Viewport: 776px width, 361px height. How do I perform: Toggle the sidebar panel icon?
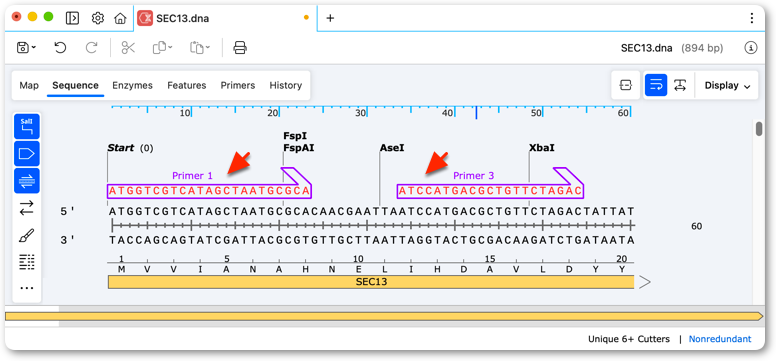click(x=72, y=18)
